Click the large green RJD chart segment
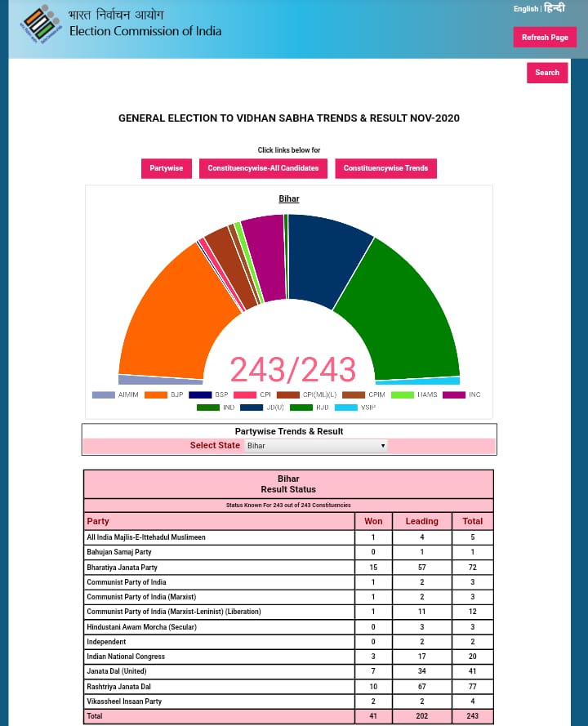This screenshot has height=726, width=588. pyautogui.click(x=403, y=315)
